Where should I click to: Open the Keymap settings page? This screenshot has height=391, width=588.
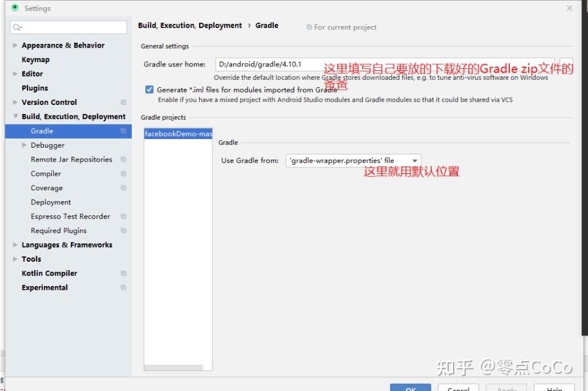(35, 60)
